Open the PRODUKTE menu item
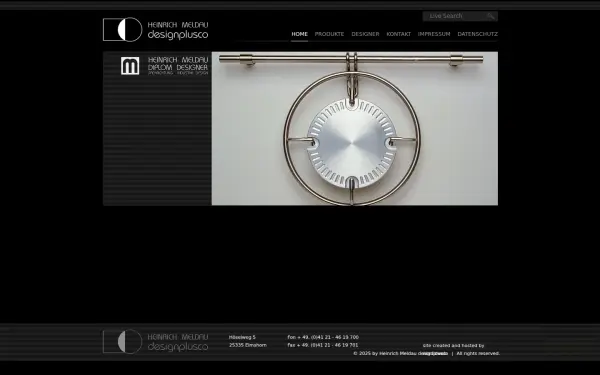This screenshot has height=375, width=600. [329, 34]
